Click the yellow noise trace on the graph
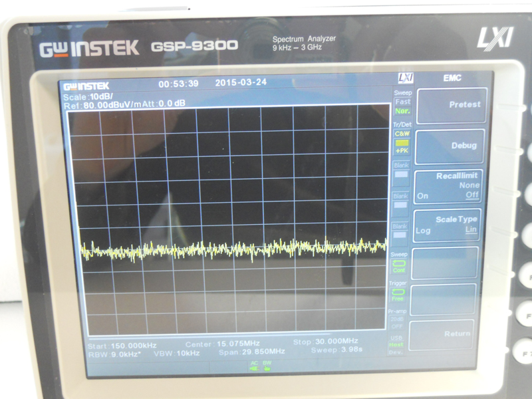This screenshot has height=399, width=532. pos(233,249)
